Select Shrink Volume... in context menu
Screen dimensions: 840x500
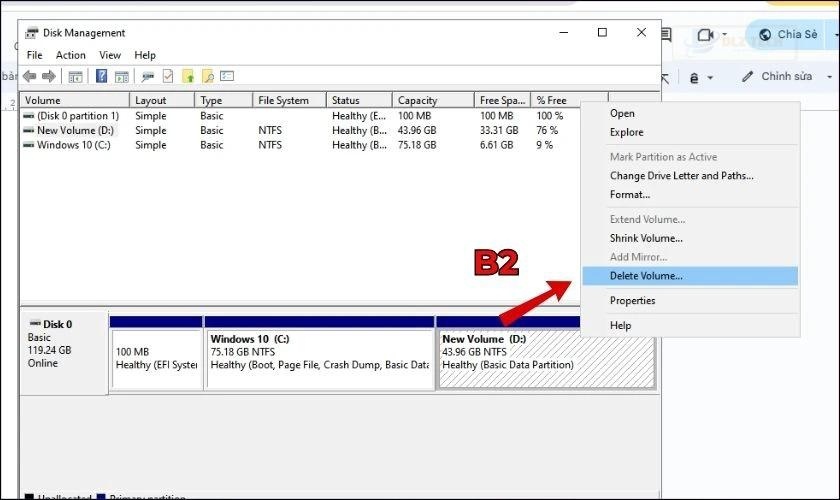646,238
